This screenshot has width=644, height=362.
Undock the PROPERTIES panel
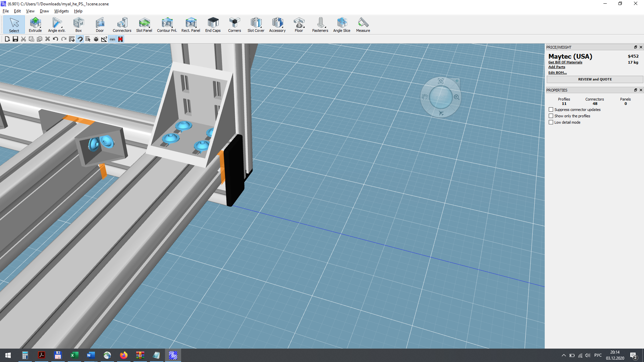coord(635,90)
